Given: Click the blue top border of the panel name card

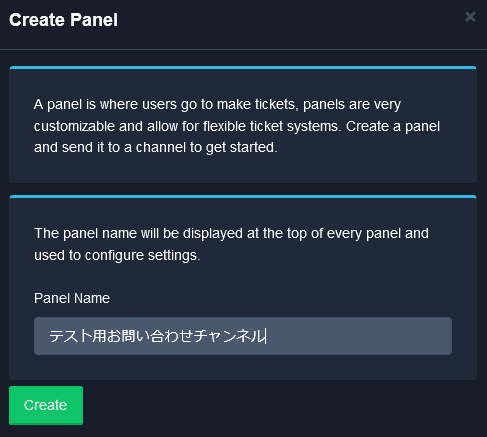Looking at the screenshot, I should 243,197.
